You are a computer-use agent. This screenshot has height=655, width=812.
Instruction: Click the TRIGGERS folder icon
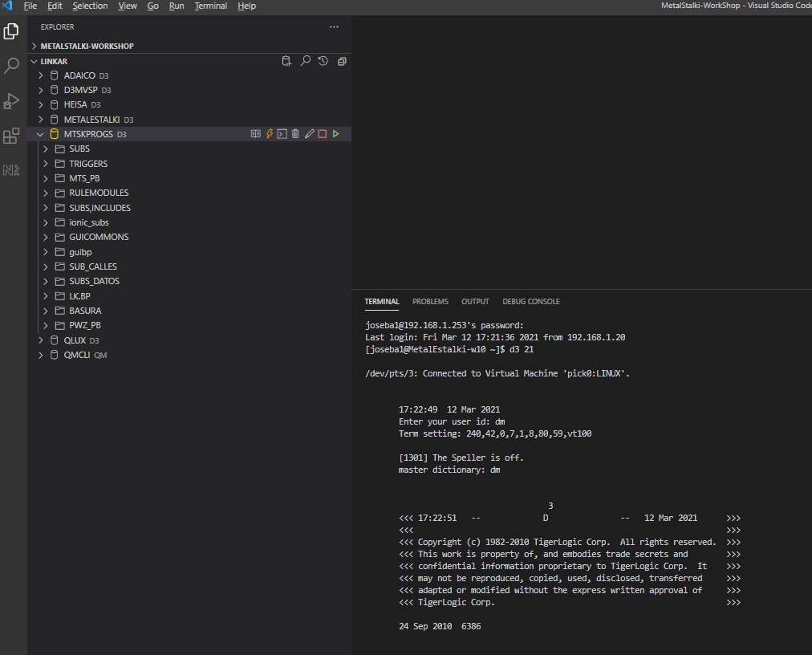point(60,163)
